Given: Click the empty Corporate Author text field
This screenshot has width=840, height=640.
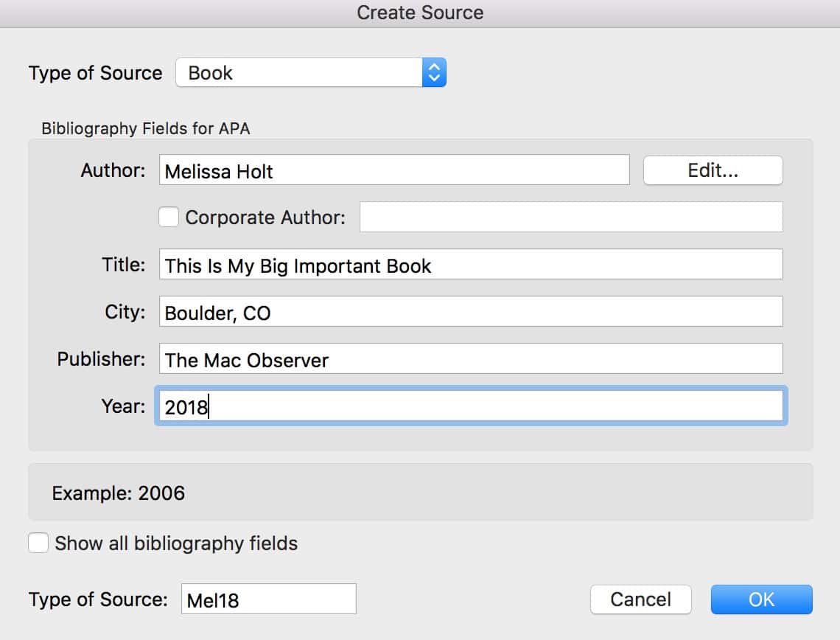Looking at the screenshot, I should [x=570, y=217].
